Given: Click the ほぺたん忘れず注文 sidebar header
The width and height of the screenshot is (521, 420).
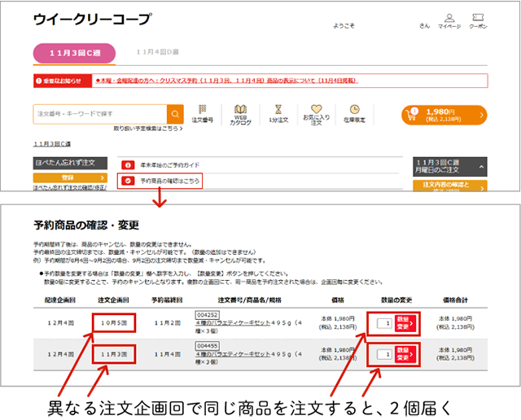Looking at the screenshot, I should [70, 163].
